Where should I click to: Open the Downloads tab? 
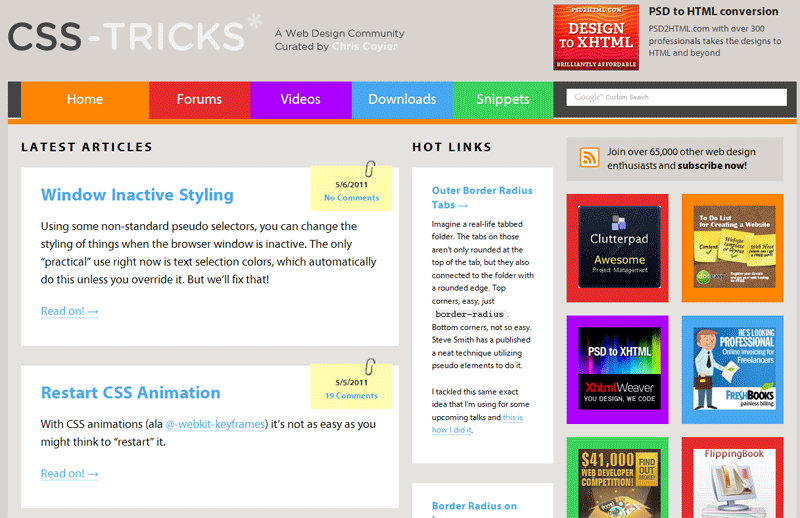point(402,99)
